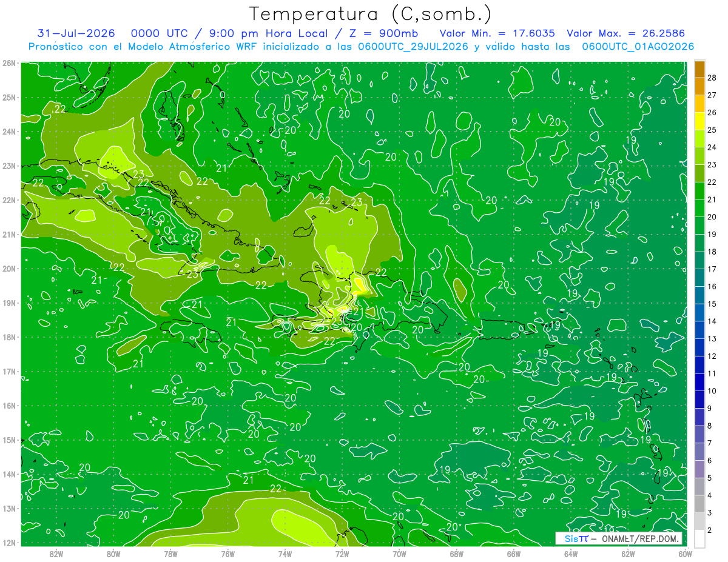Click the "26N" latitude axis label
The height and width of the screenshot is (562, 728).
click(9, 63)
